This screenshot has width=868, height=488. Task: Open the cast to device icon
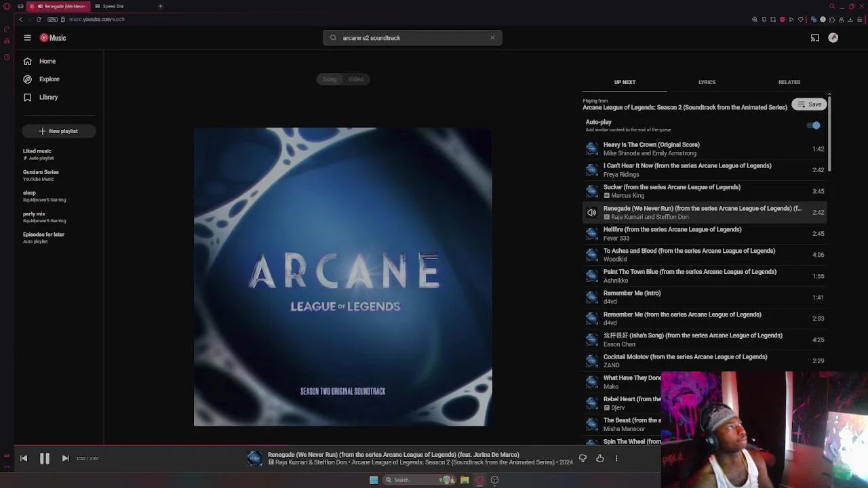point(815,38)
